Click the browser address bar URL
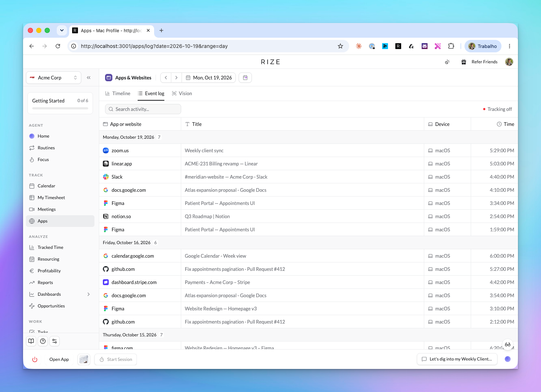 coord(154,46)
